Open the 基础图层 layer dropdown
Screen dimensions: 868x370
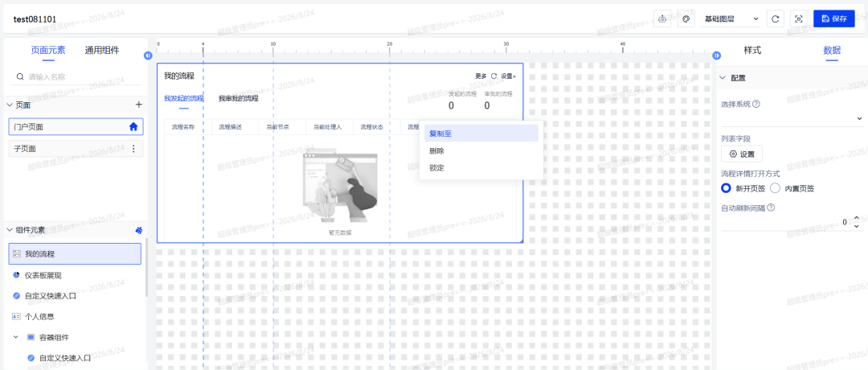coord(731,18)
